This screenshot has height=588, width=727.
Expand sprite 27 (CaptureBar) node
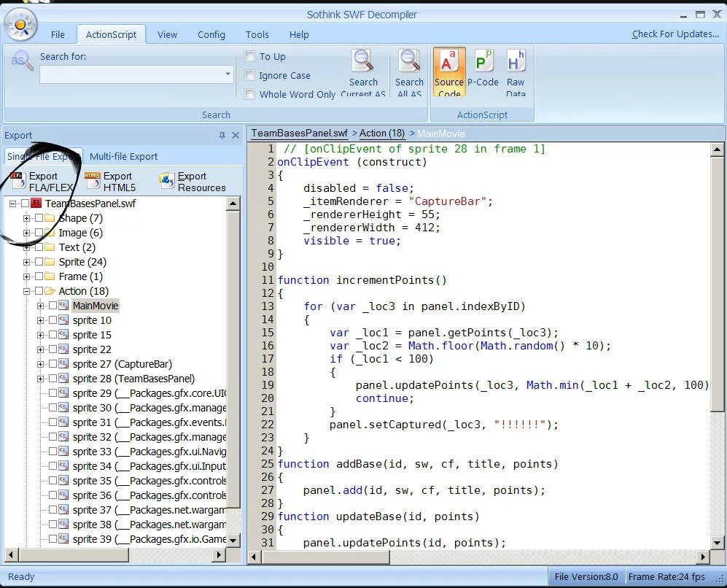[40, 365]
